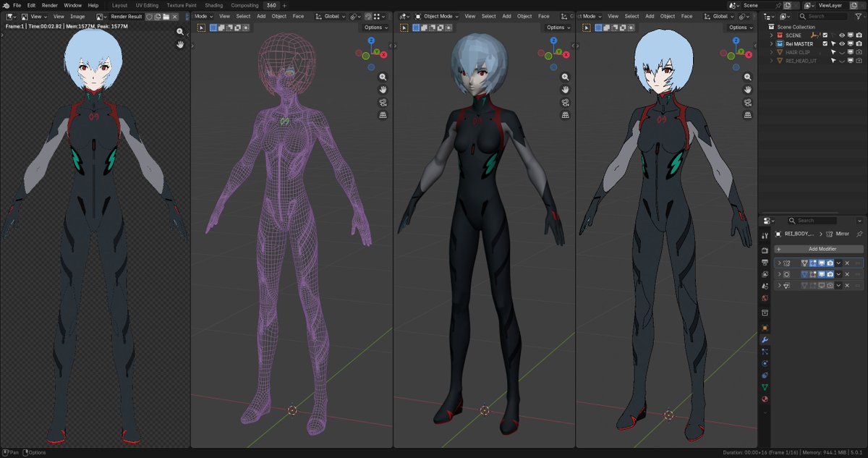Add a new workspace tab
The height and width of the screenshot is (458, 868).
click(284, 5)
